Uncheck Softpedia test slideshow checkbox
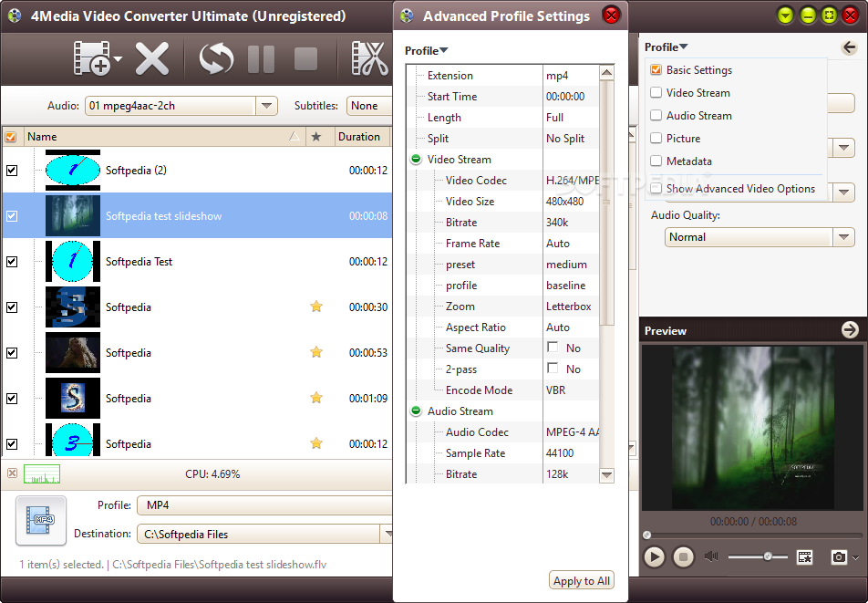This screenshot has width=868, height=603. click(x=12, y=216)
